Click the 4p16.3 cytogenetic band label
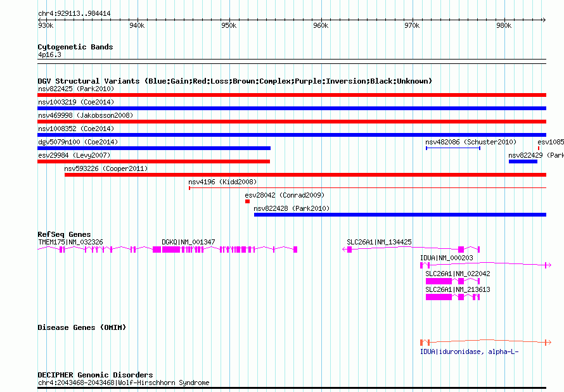The width and height of the screenshot is (564, 392). (49, 54)
